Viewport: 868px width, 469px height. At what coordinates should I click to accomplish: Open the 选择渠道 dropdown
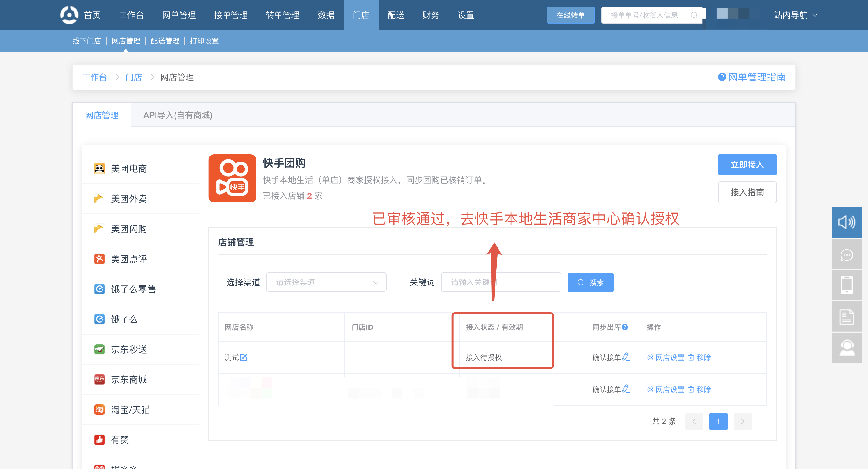[326, 282]
